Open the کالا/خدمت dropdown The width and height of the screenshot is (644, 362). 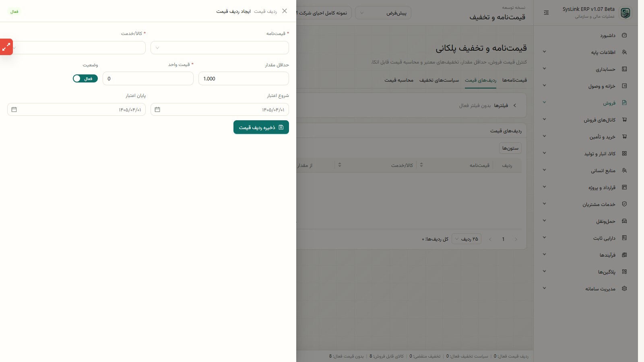(76, 47)
